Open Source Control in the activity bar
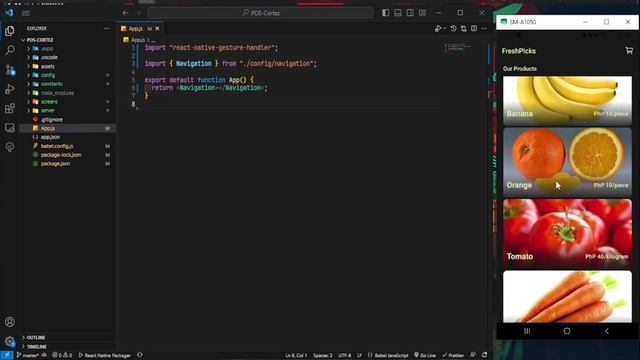Image resolution: width=640 pixels, height=360 pixels. (x=10, y=70)
